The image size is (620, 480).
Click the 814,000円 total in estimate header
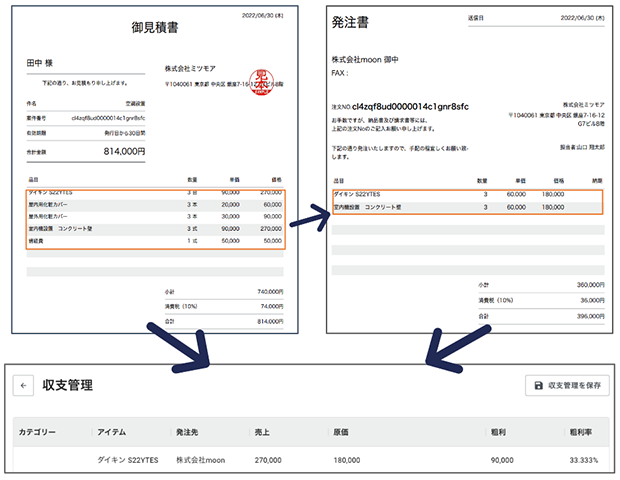tap(124, 151)
